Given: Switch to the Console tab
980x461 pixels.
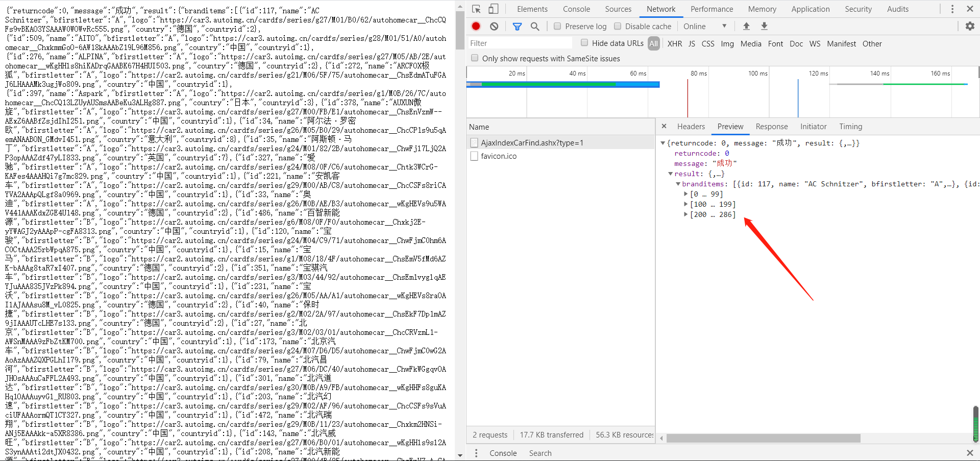Looking at the screenshot, I should (x=577, y=9).
